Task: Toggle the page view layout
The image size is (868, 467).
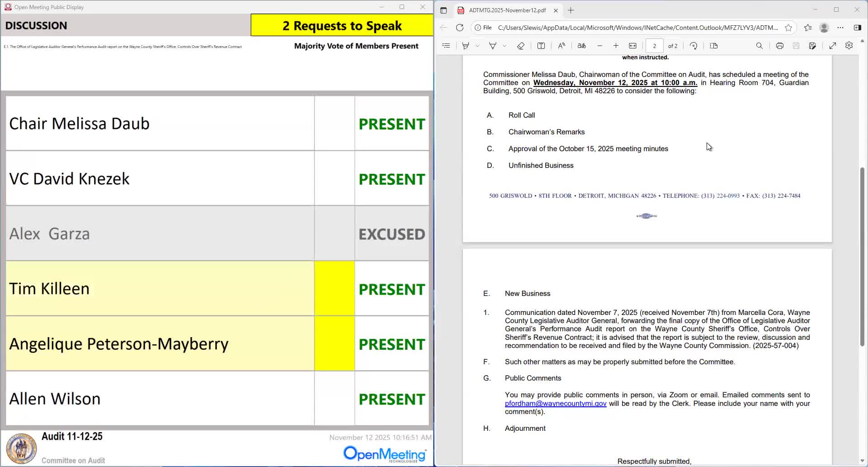Action: click(x=714, y=46)
